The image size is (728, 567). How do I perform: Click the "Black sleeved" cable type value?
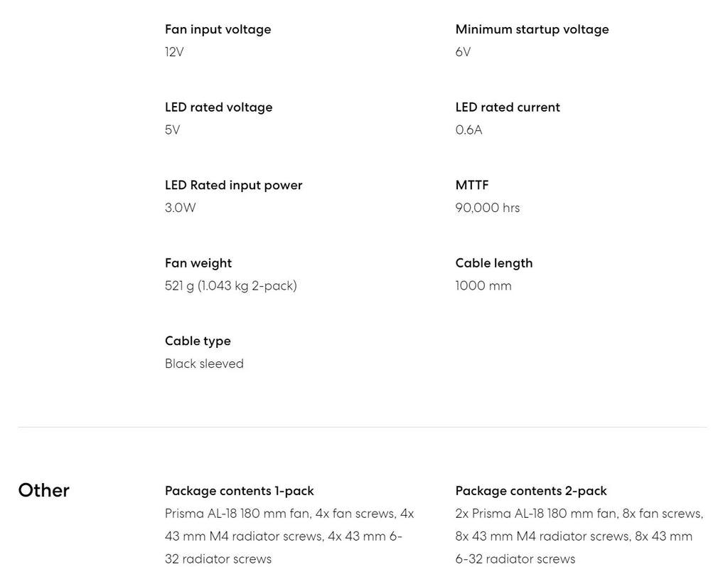204,364
